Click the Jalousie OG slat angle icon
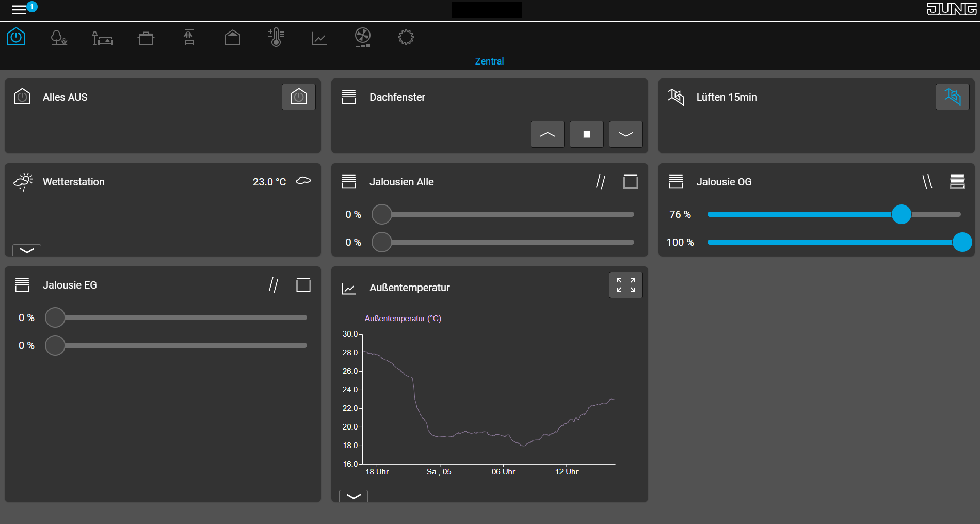The height and width of the screenshot is (524, 980). (x=927, y=182)
